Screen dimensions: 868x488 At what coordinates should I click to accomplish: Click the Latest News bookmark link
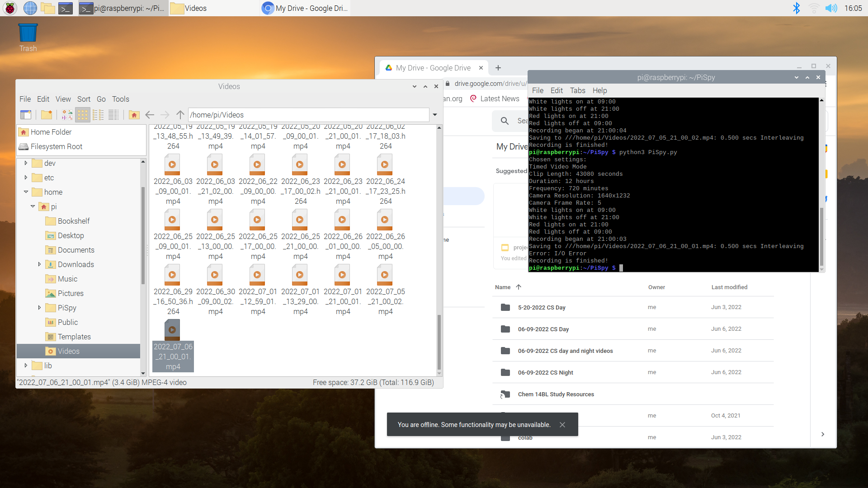click(500, 99)
